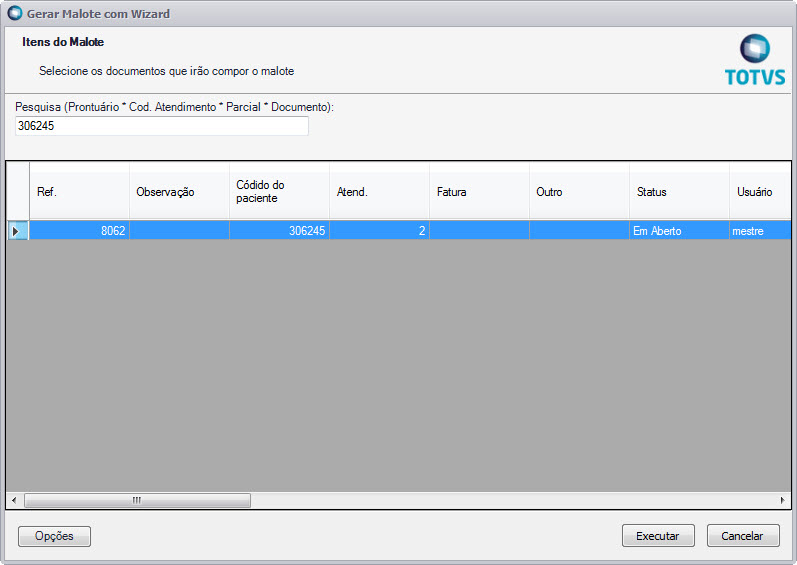The image size is (797, 565).
Task: Select the 306245 patient code cell
Action: [x=280, y=231]
